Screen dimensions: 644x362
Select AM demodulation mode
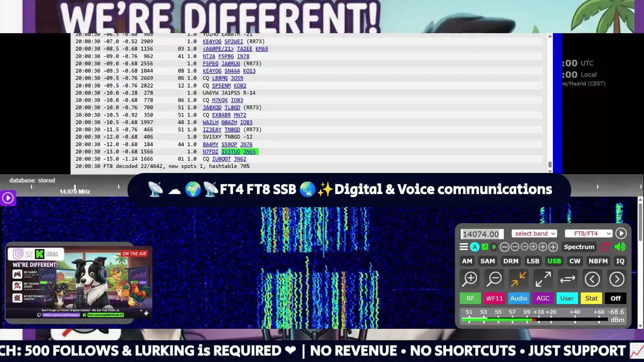467,261
